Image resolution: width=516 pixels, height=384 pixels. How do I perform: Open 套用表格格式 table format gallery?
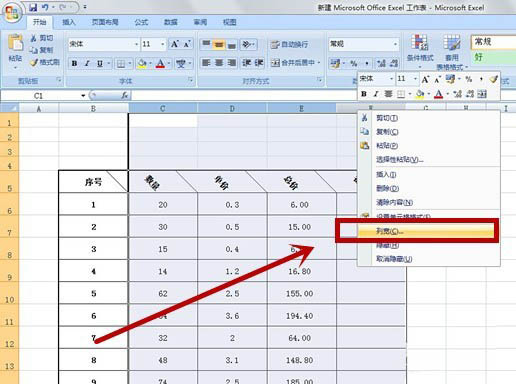click(x=452, y=52)
